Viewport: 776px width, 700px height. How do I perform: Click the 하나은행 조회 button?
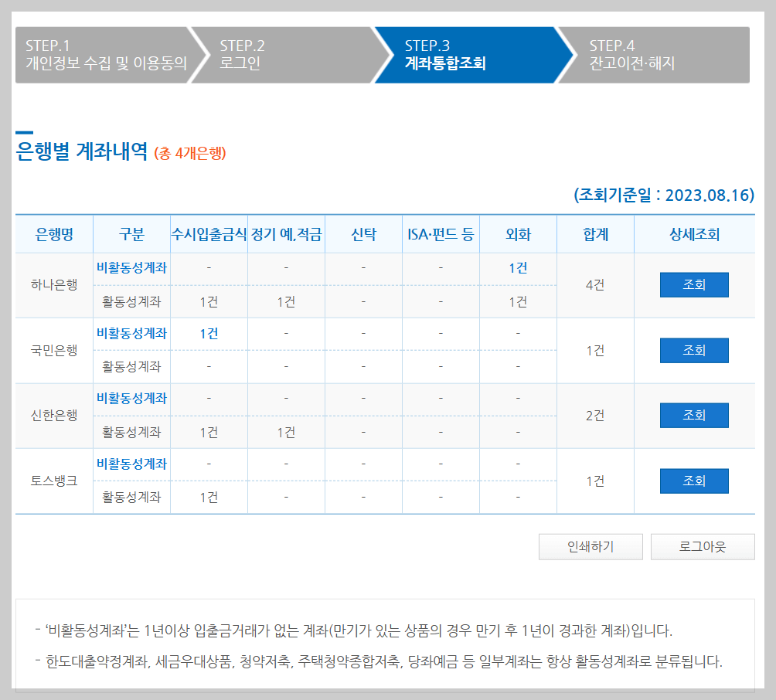(693, 284)
